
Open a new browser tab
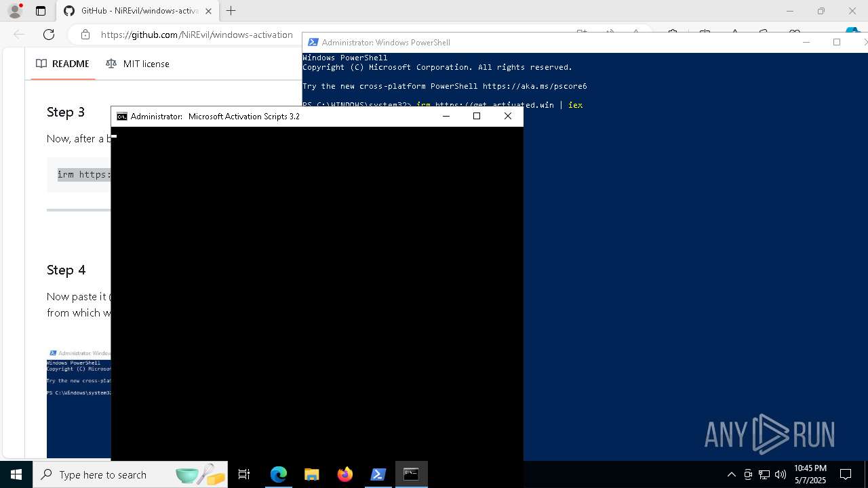tap(231, 11)
